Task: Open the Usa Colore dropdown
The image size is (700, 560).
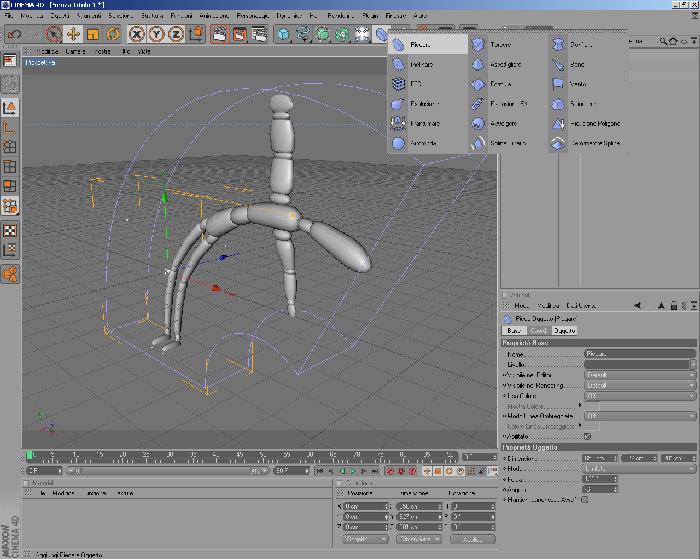Action: 640,396
